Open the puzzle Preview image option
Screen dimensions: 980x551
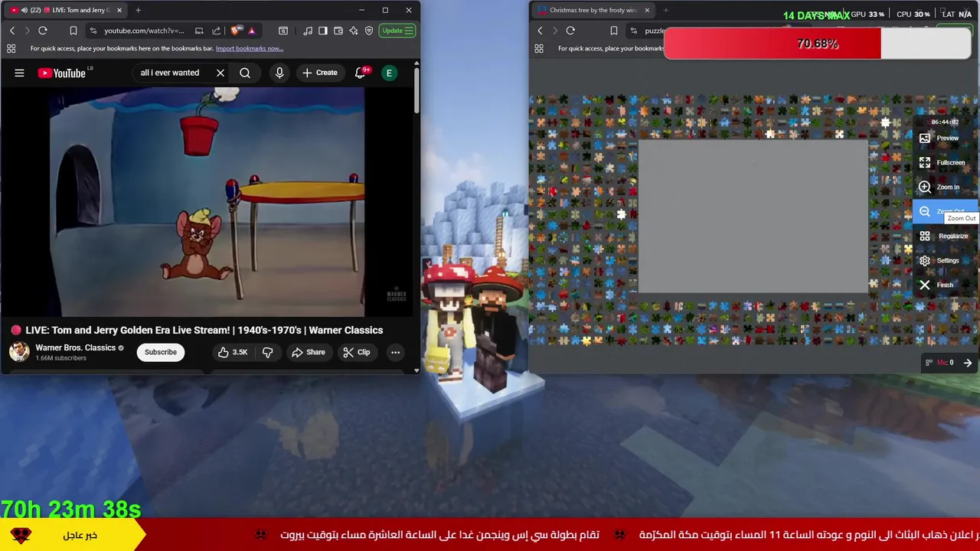pos(946,138)
